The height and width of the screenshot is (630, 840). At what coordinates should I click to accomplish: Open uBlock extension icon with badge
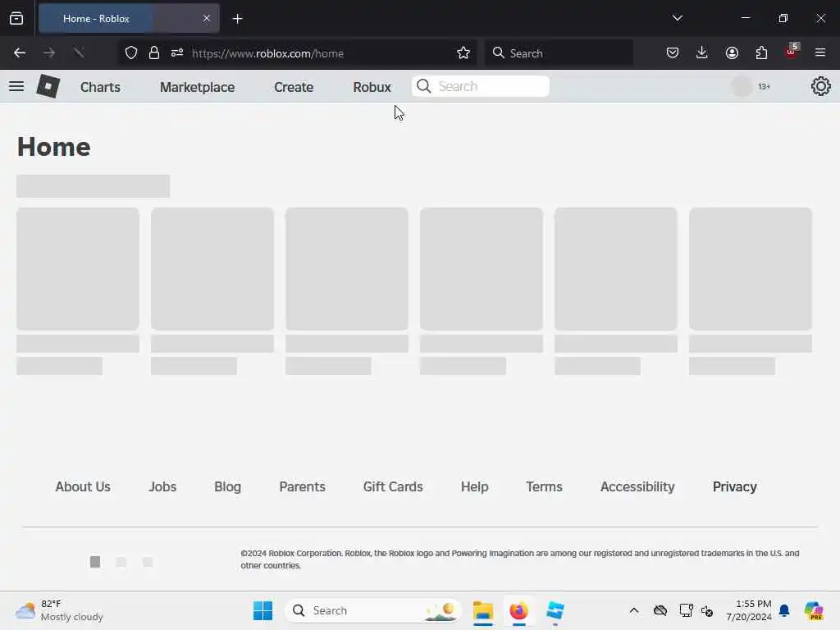click(x=792, y=52)
